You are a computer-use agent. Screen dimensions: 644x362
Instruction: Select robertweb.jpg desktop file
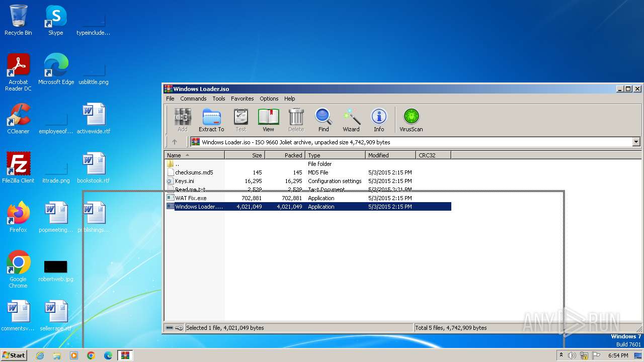coord(56,271)
